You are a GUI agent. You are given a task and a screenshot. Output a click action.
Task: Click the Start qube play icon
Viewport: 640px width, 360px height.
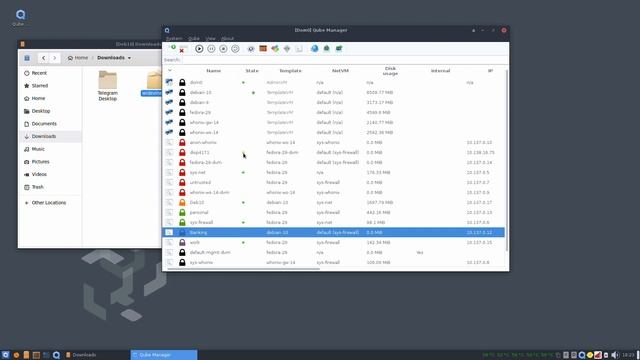pos(199,49)
